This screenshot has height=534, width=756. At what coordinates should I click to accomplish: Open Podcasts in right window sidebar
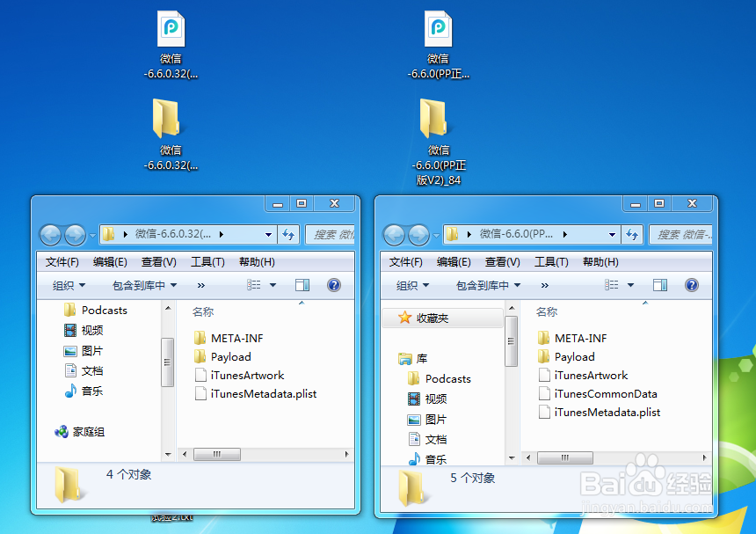[x=440, y=378]
